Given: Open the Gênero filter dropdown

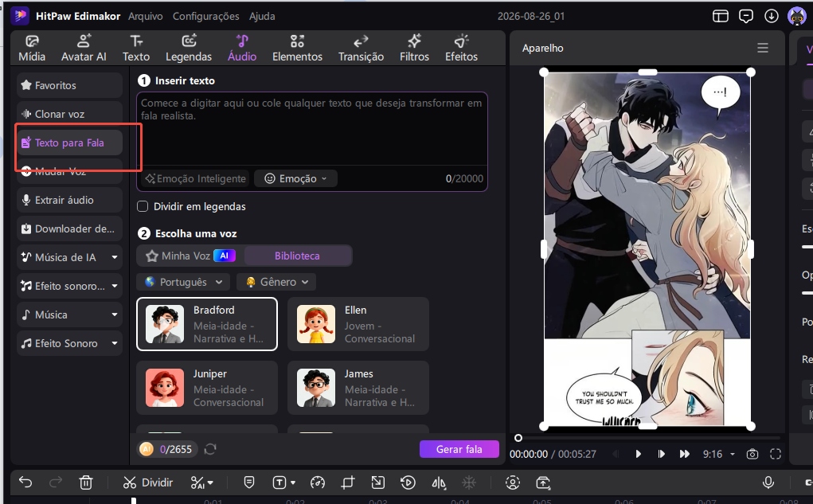Looking at the screenshot, I should (276, 282).
